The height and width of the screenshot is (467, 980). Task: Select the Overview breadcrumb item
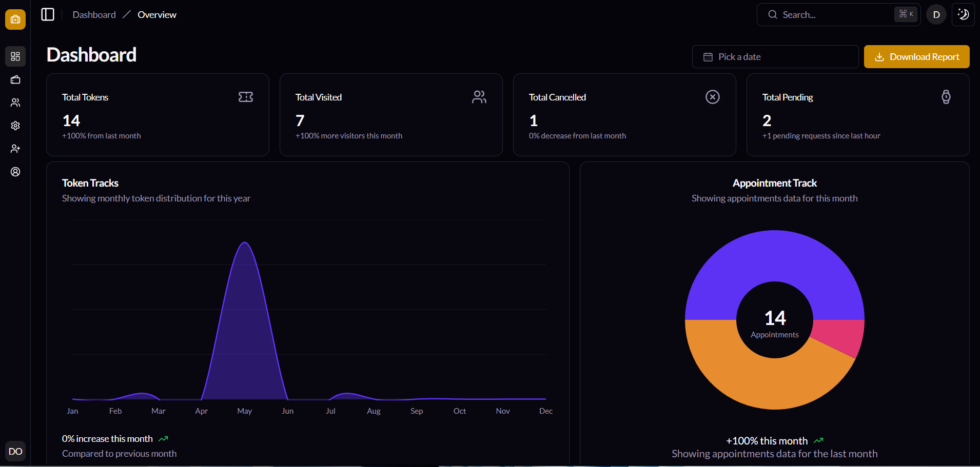click(x=156, y=15)
